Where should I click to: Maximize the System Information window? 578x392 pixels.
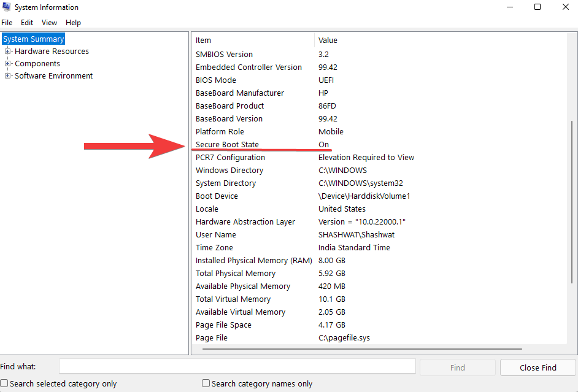tap(538, 7)
